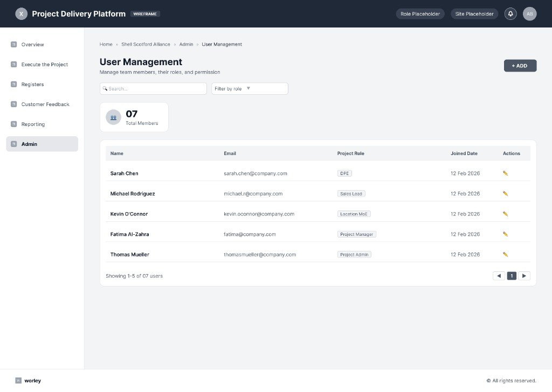Click the worley footer logo icon
Image resolution: width=552 pixels, height=392 pixels.
coord(18,380)
